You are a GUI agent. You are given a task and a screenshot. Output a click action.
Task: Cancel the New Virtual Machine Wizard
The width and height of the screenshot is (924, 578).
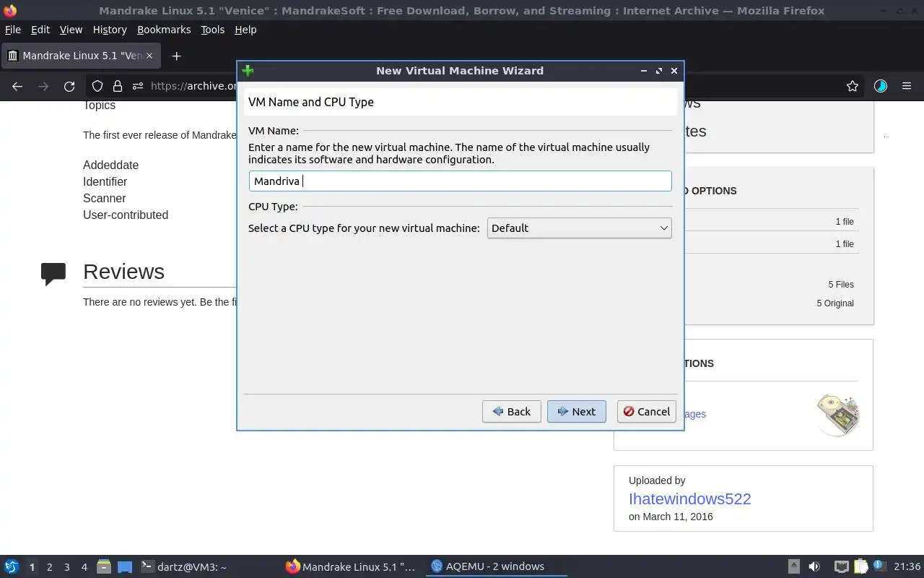646,411
